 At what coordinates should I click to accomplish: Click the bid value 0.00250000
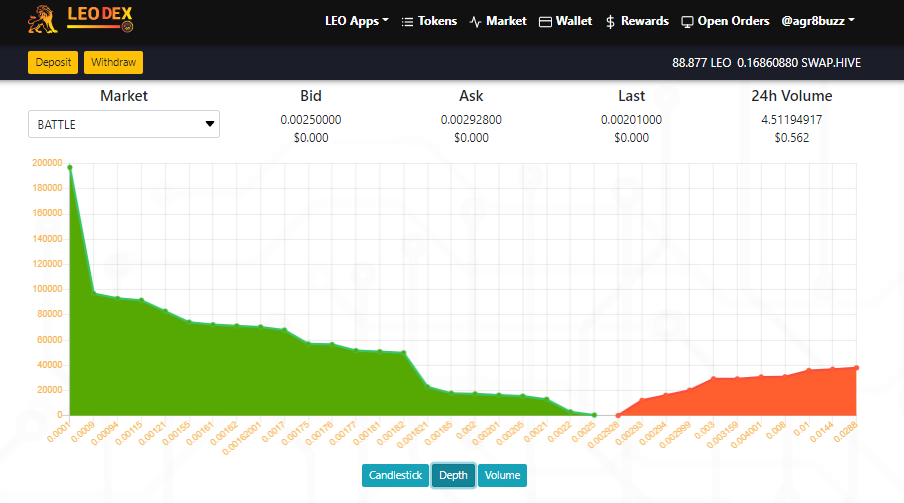pos(311,119)
